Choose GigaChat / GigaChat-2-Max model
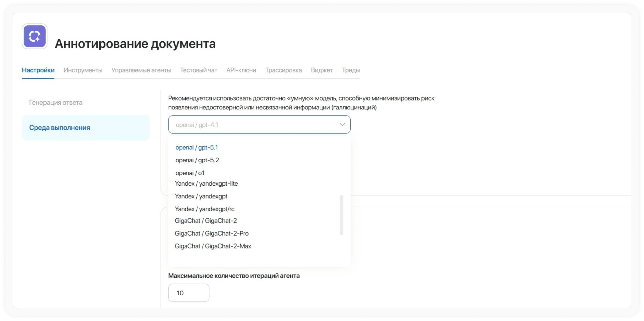This screenshot has width=644, height=321. tap(213, 246)
